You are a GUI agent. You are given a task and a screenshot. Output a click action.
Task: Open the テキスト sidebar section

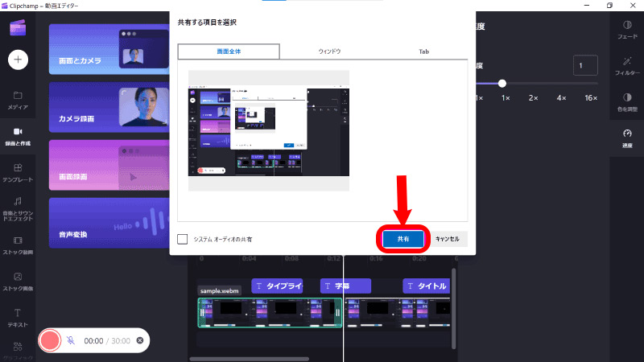click(18, 318)
